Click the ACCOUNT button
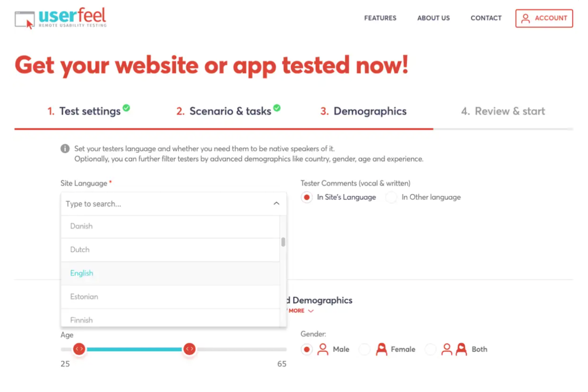 (544, 18)
